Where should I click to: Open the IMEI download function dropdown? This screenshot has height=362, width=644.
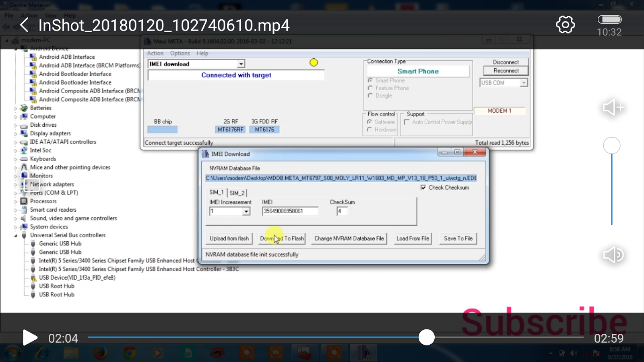[241, 64]
